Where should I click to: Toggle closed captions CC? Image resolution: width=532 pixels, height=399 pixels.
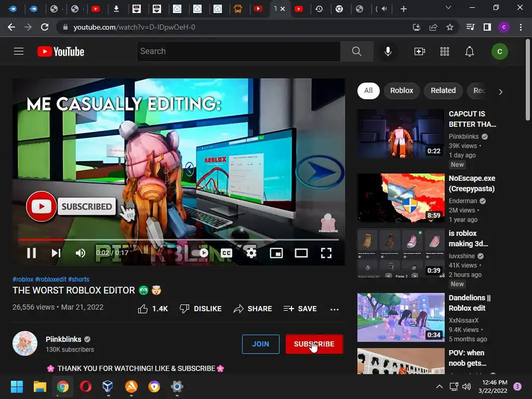click(227, 253)
